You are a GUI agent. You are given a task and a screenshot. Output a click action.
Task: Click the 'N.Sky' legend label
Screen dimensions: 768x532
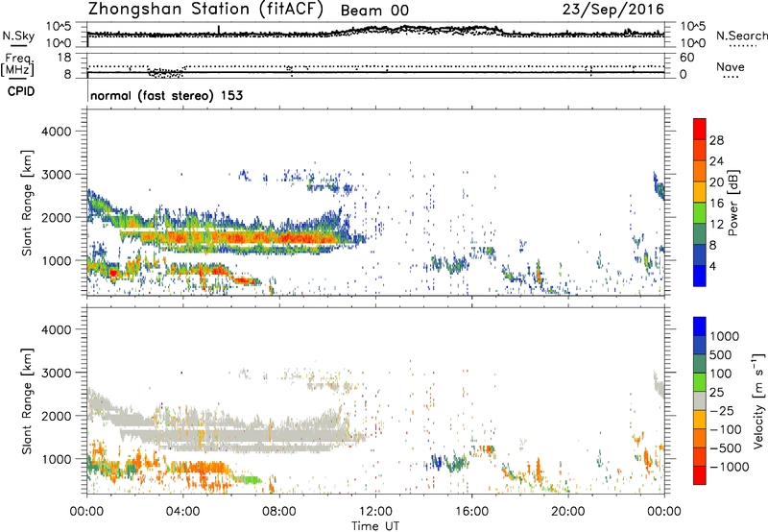pyautogui.click(x=18, y=36)
